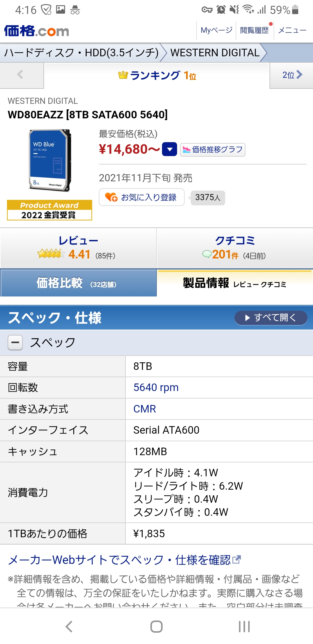This screenshot has height=644, width=313.
Task: Open 閲覧履歴 browsing history
Action: [254, 30]
